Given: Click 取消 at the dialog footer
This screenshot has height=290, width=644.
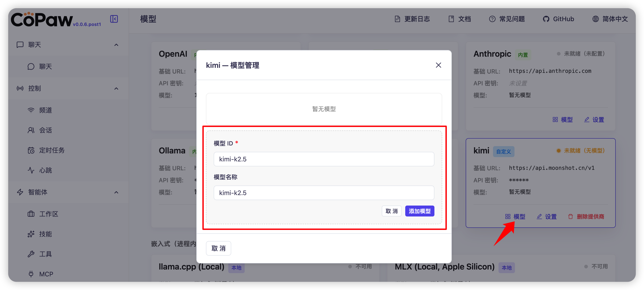Looking at the screenshot, I should tap(218, 248).
